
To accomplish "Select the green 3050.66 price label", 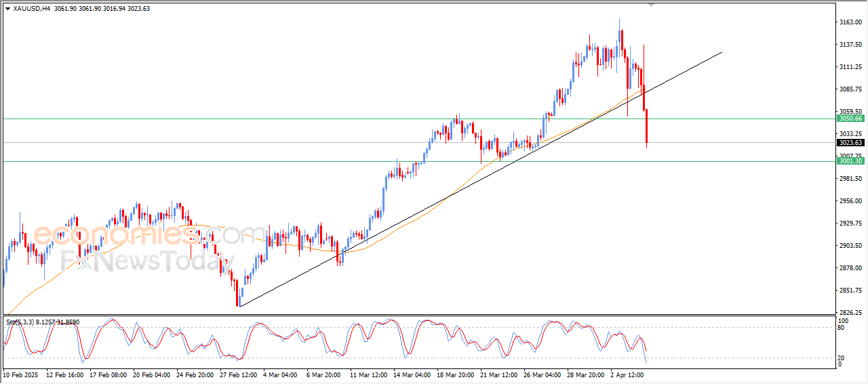I will pos(850,119).
